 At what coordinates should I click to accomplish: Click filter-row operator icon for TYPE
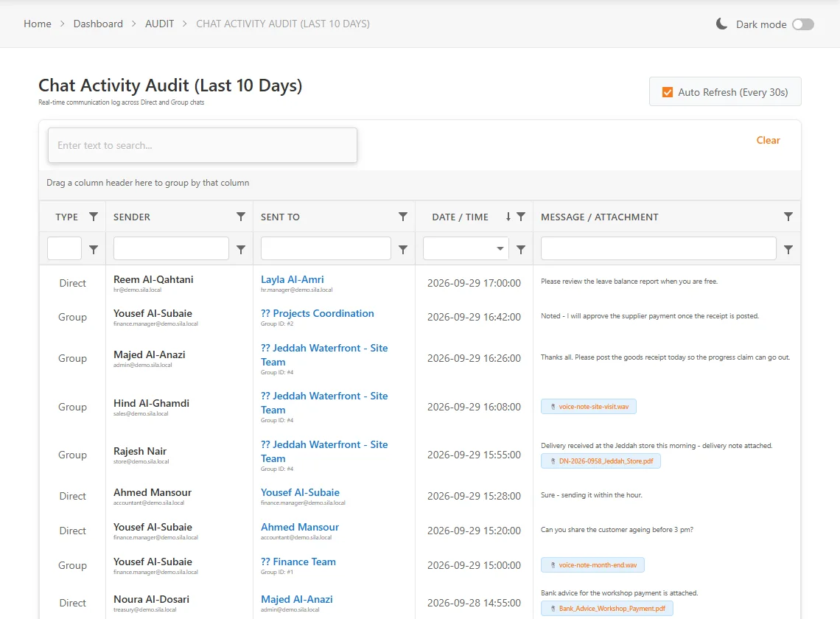tap(94, 249)
